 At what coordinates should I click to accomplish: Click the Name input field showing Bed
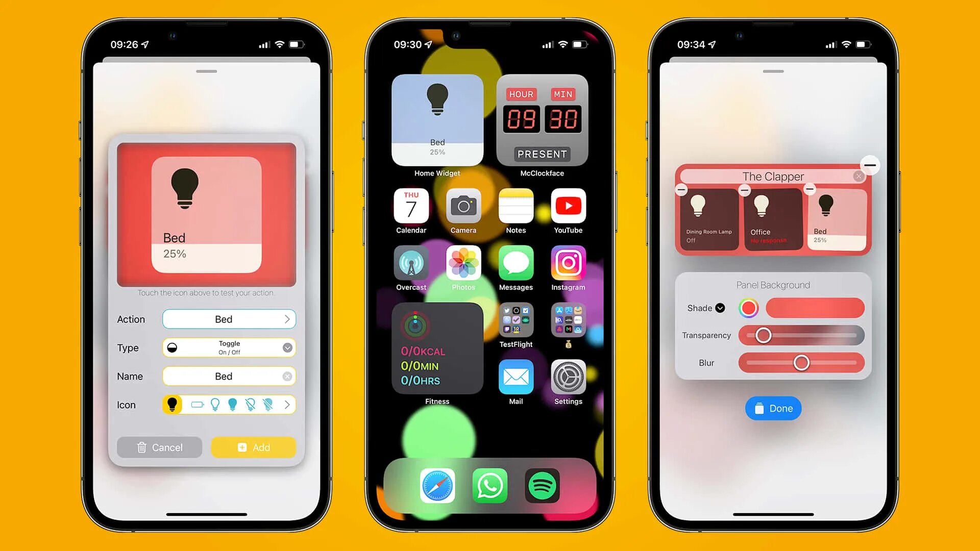coord(222,376)
